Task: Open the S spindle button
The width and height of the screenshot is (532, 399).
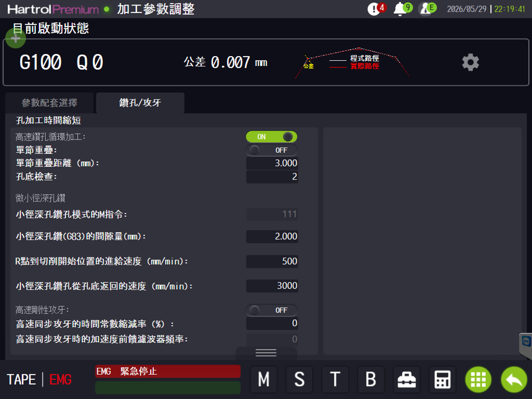Action: click(x=300, y=379)
